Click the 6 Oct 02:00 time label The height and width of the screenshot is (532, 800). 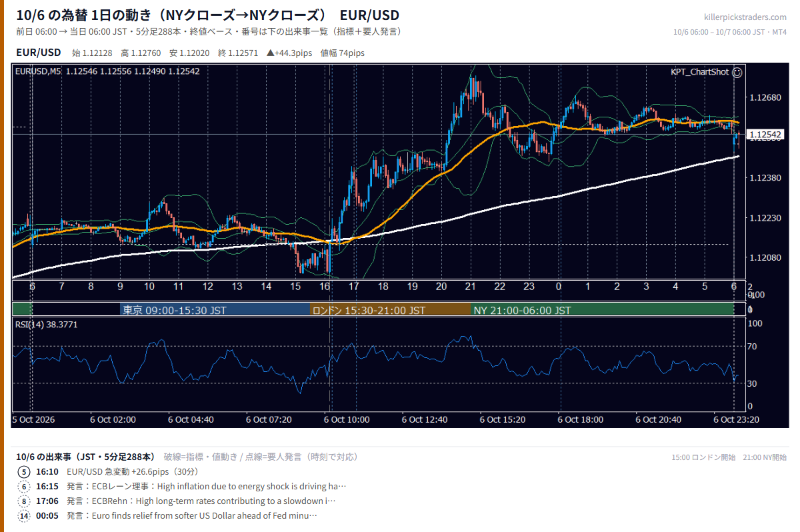113,419
